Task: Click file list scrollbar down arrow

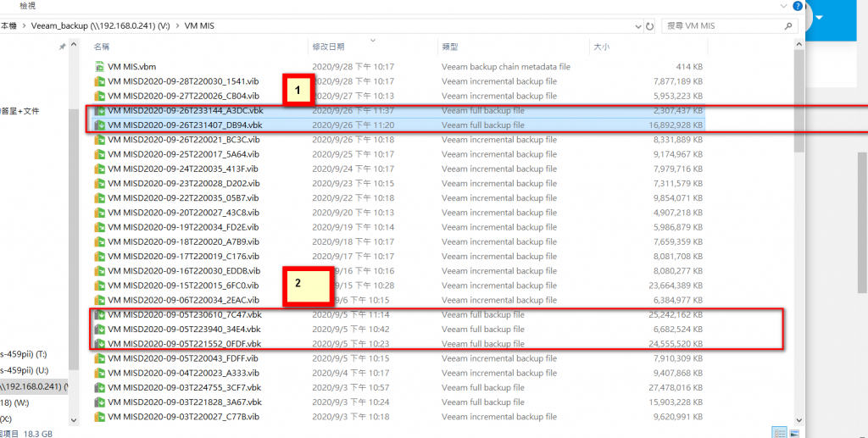Action: (798, 420)
